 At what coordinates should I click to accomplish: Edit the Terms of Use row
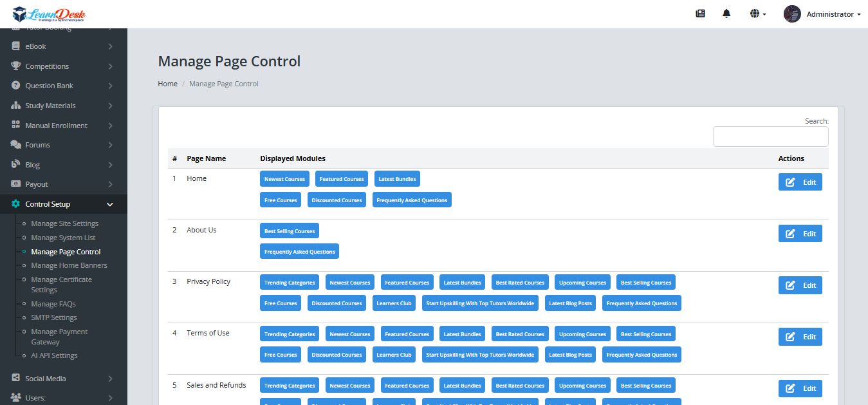click(800, 337)
